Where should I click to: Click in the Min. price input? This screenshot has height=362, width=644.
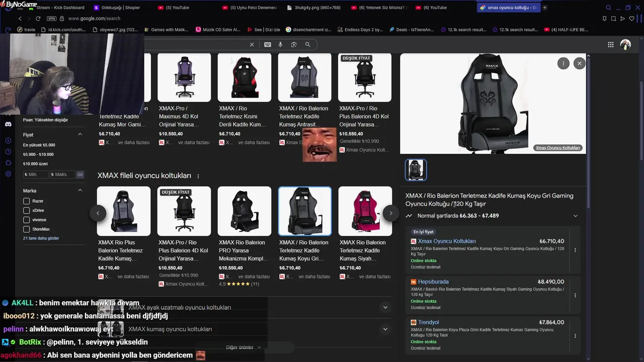[x=36, y=174]
